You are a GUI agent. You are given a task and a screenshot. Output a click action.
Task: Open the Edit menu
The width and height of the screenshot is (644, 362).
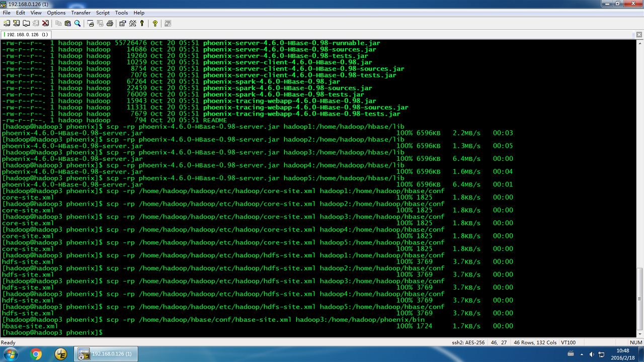click(x=21, y=13)
